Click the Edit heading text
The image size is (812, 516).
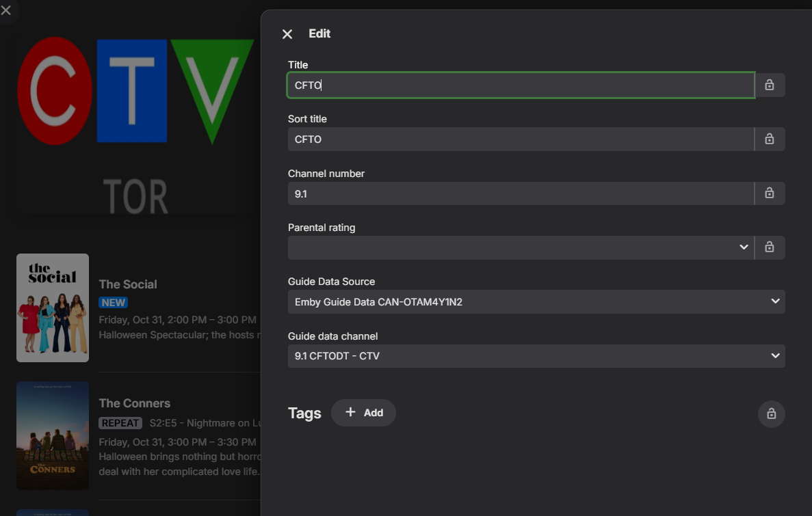point(319,33)
